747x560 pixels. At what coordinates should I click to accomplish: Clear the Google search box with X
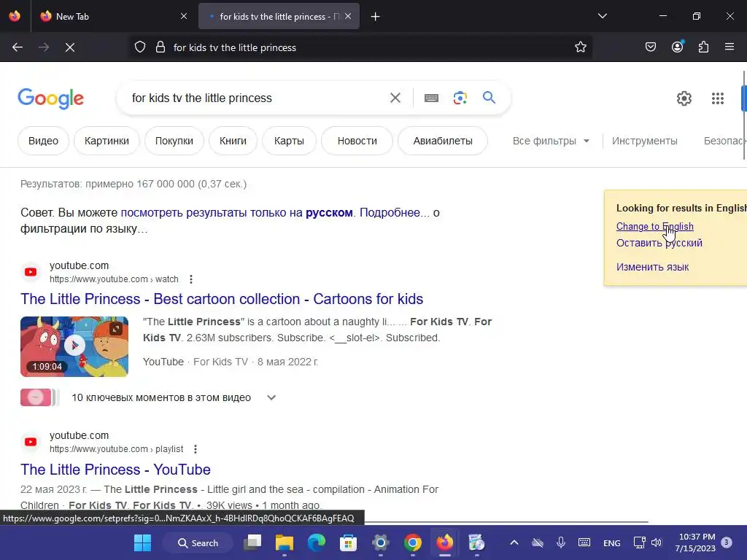pyautogui.click(x=395, y=98)
